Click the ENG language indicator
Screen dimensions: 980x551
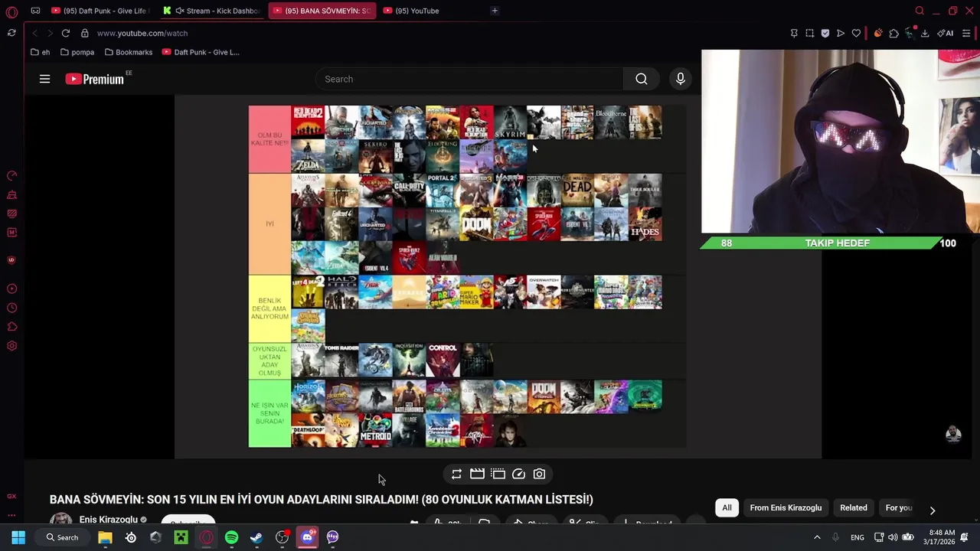point(857,537)
